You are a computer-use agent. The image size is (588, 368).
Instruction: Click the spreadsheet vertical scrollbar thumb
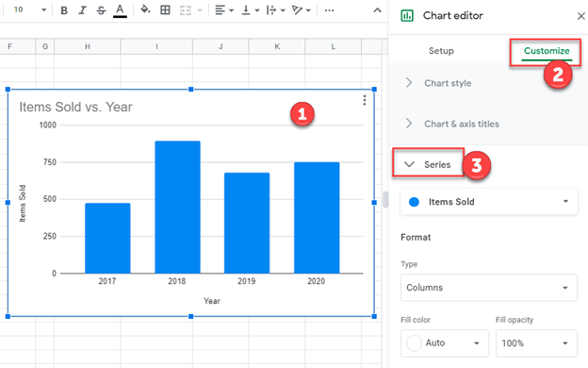click(384, 199)
